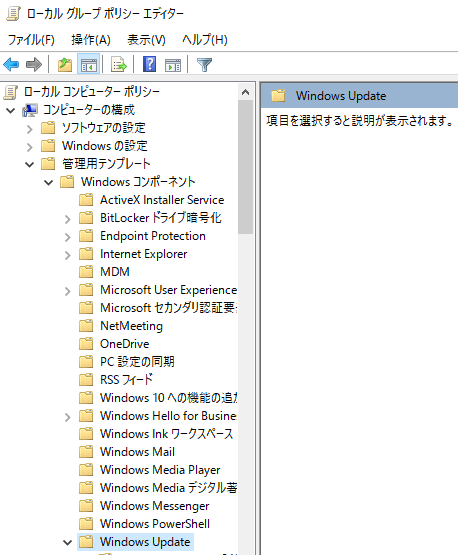Image resolution: width=458 pixels, height=555 pixels.
Task: Toggle the show/hide console tree button
Action: click(88, 65)
